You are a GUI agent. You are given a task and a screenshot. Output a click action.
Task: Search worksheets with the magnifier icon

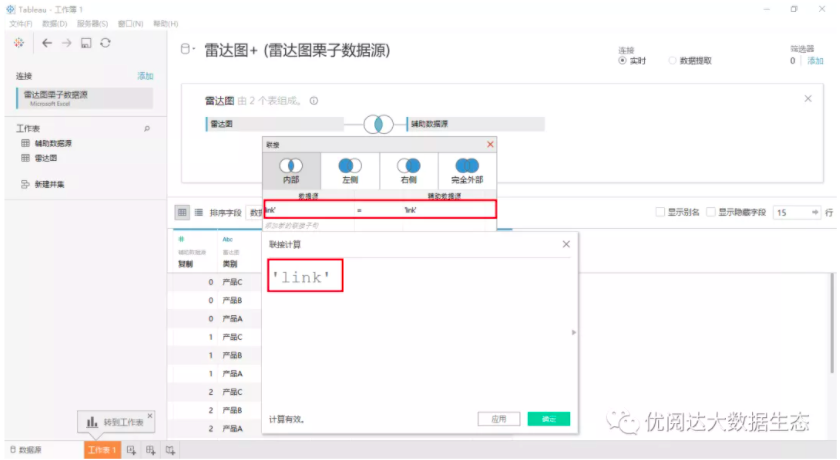147,129
